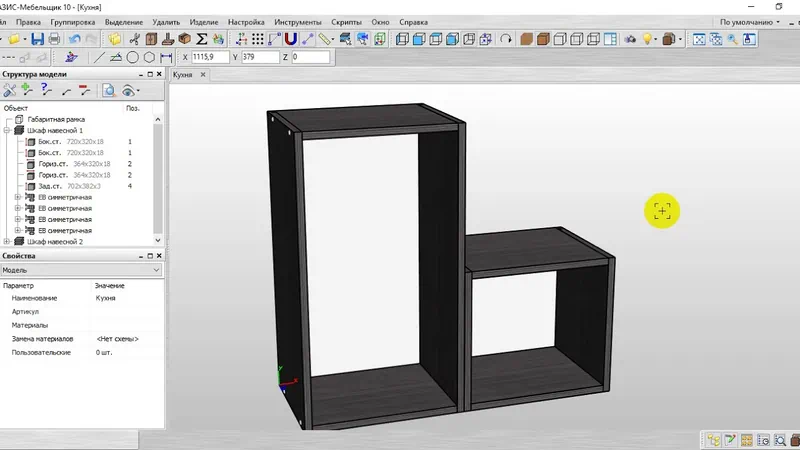Open the yellow folder icon
This screenshot has width=800, height=450.
click(x=14, y=39)
